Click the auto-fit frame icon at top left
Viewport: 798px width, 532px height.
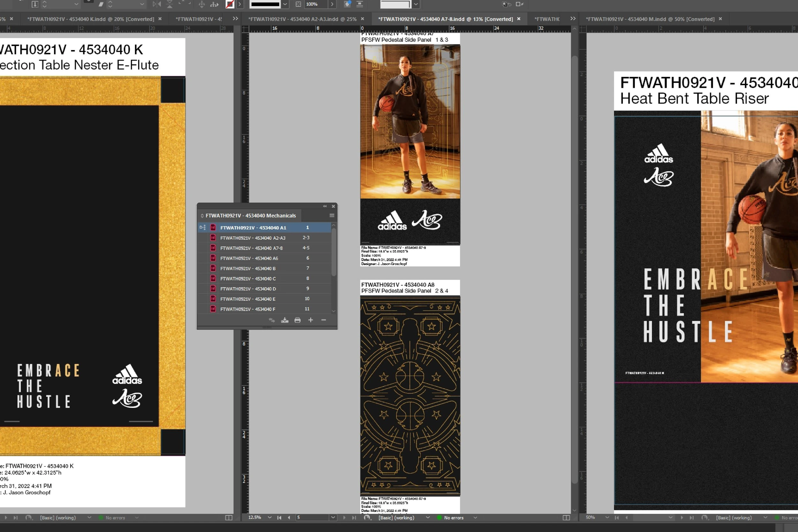pos(35,4)
